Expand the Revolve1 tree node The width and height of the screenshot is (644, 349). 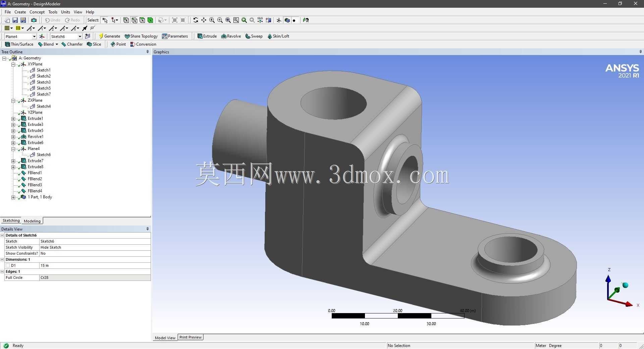13,137
